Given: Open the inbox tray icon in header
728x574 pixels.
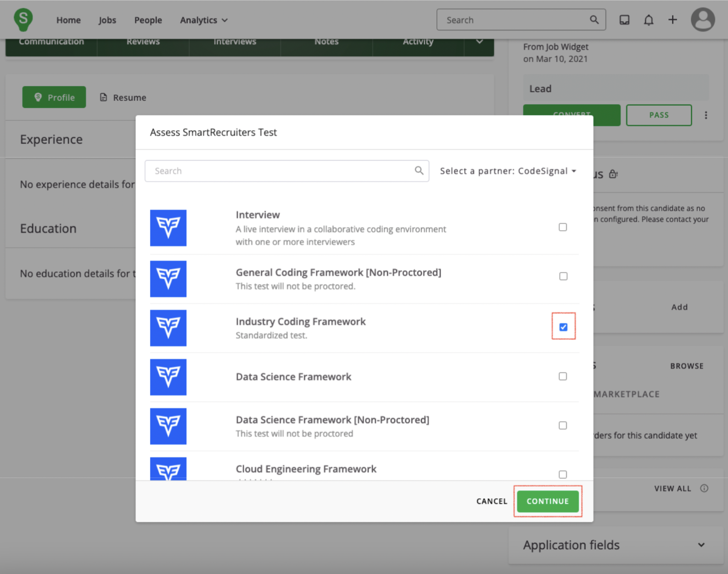Looking at the screenshot, I should click(x=624, y=20).
